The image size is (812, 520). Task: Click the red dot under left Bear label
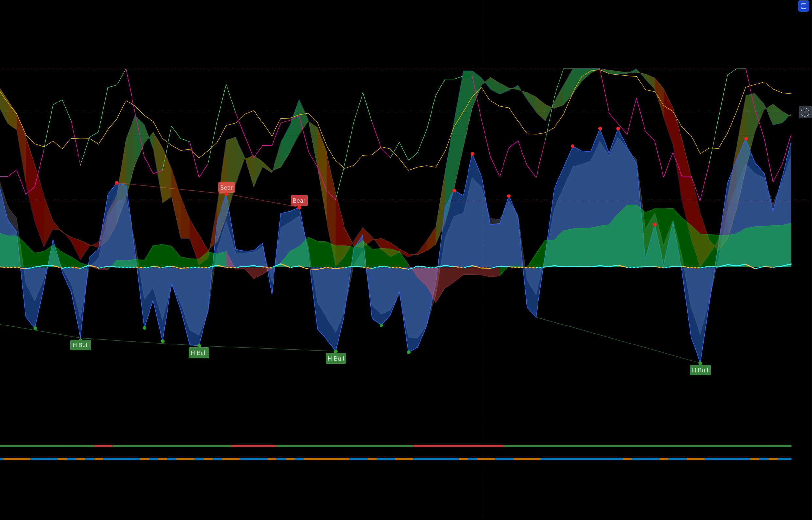point(226,194)
